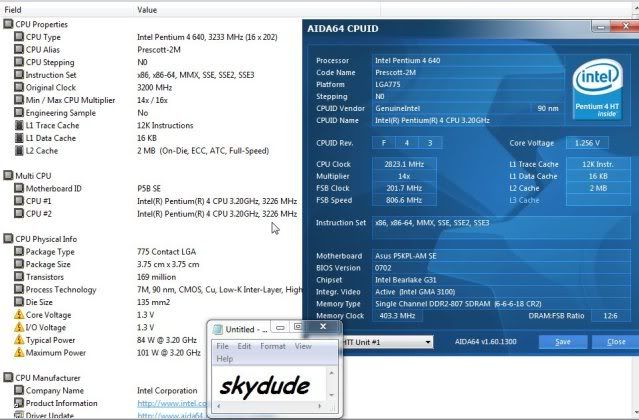Open the Format menu in Notepad
639x420 pixels.
[x=273, y=346]
